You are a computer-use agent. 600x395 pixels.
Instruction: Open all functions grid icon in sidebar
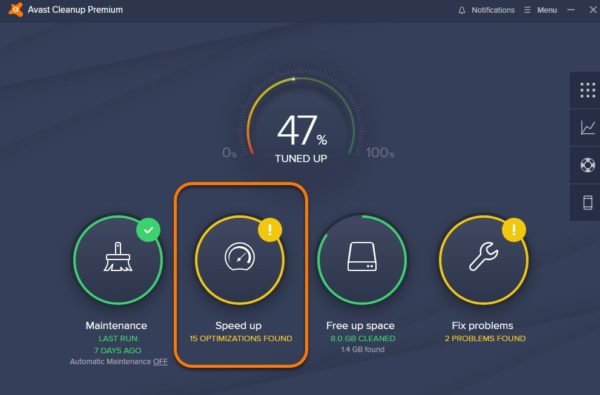(587, 91)
